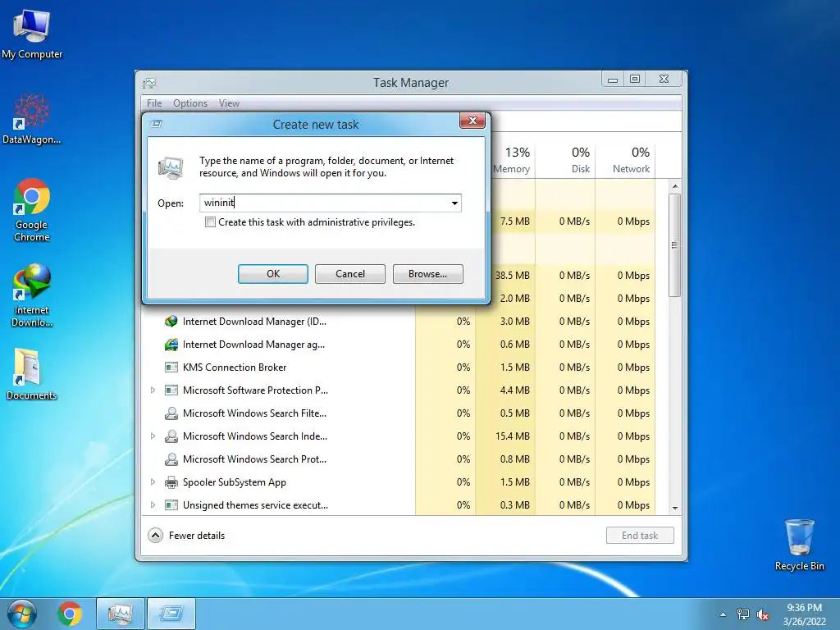Open Chrome from the taskbar

pyautogui.click(x=70, y=614)
